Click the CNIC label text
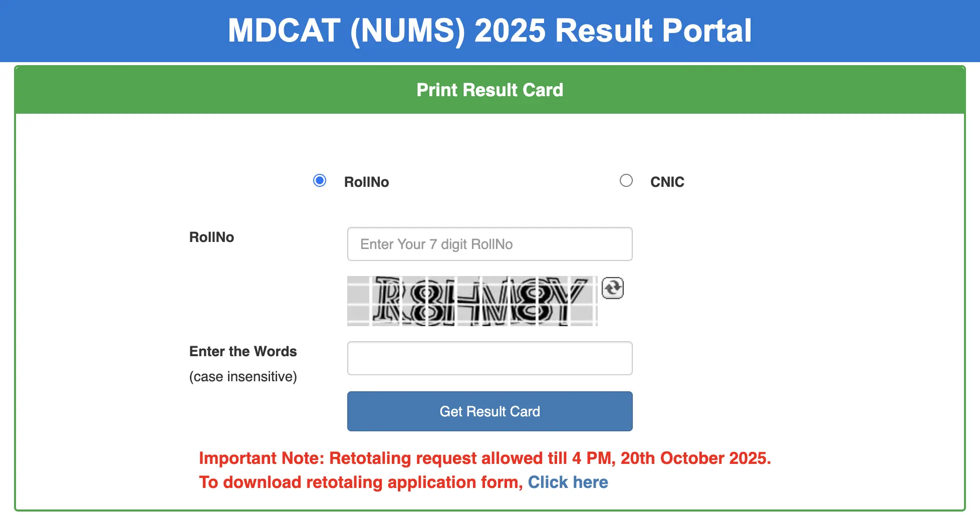The height and width of the screenshot is (516, 980). 667,181
